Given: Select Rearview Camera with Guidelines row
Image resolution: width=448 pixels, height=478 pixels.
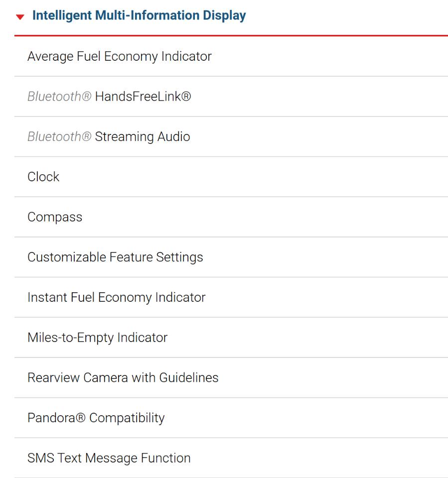Looking at the screenshot, I should (231, 378).
